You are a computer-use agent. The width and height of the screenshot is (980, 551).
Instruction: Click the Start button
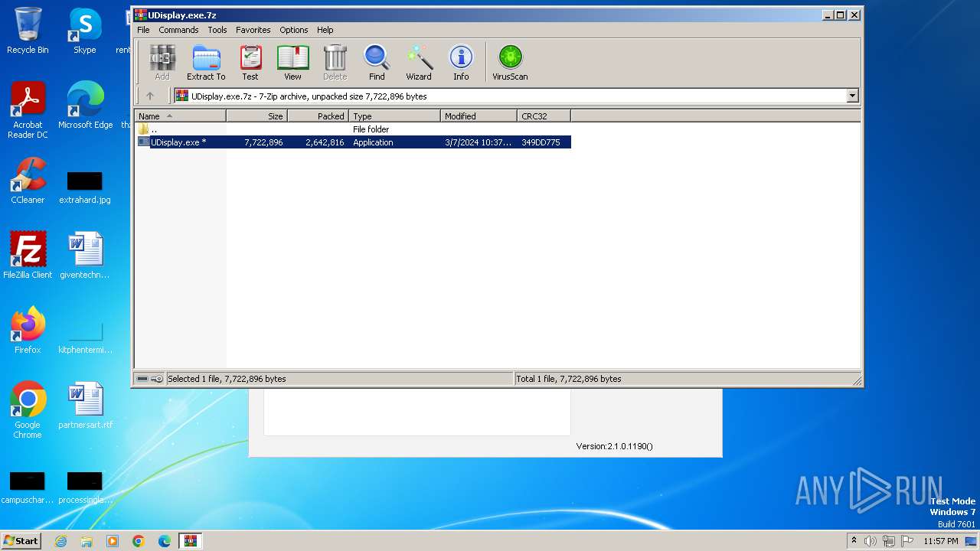click(x=21, y=540)
